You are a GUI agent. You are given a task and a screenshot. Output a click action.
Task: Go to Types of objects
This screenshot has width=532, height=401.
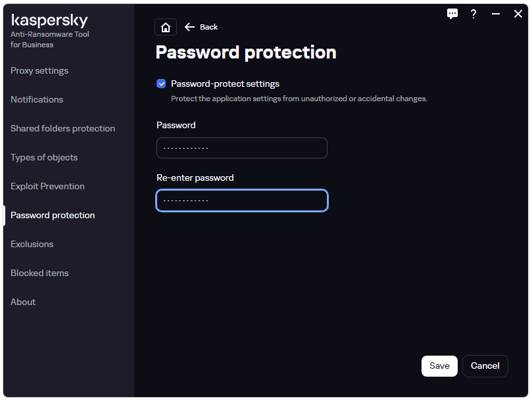[44, 157]
